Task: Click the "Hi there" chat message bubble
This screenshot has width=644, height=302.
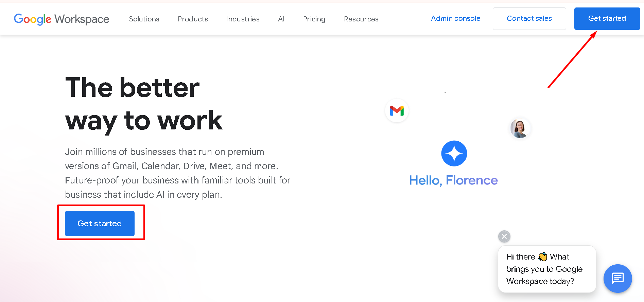Action: (x=547, y=269)
